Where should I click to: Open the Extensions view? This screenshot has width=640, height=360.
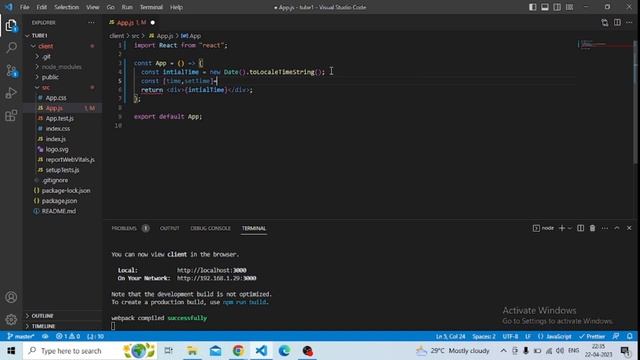(11, 116)
